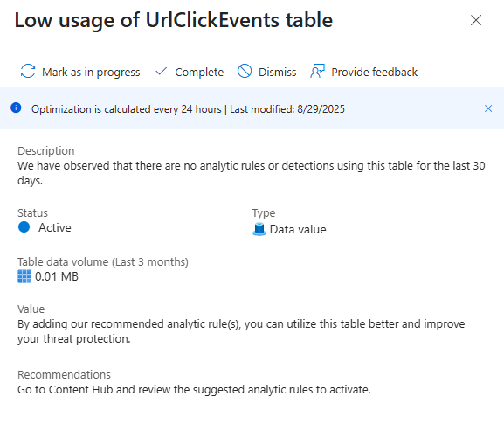
Task: Select the Dismiss action label
Action: (278, 72)
